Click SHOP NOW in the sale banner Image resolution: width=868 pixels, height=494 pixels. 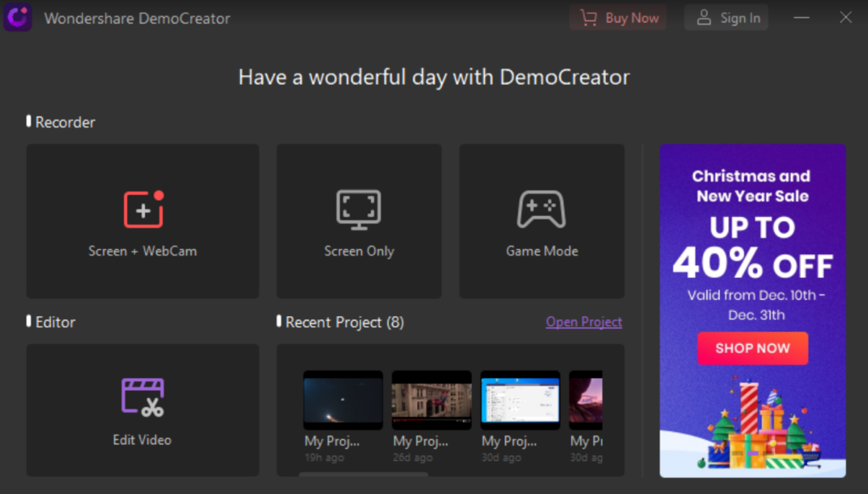click(x=753, y=348)
